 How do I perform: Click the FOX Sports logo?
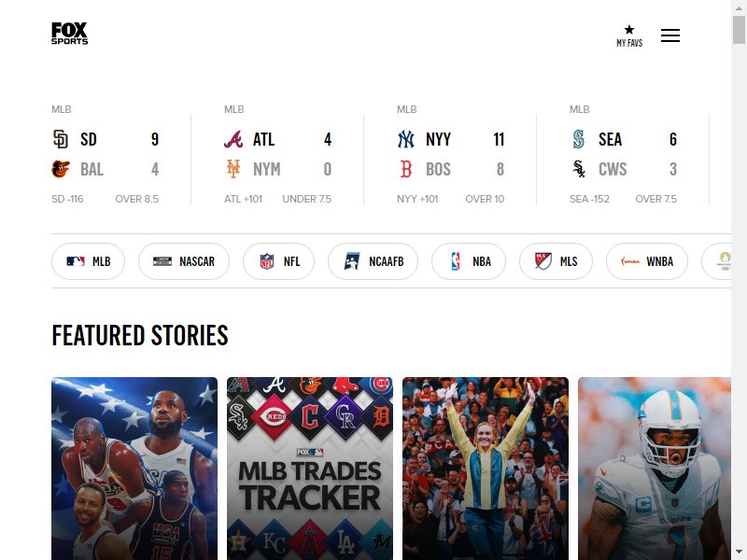click(69, 34)
